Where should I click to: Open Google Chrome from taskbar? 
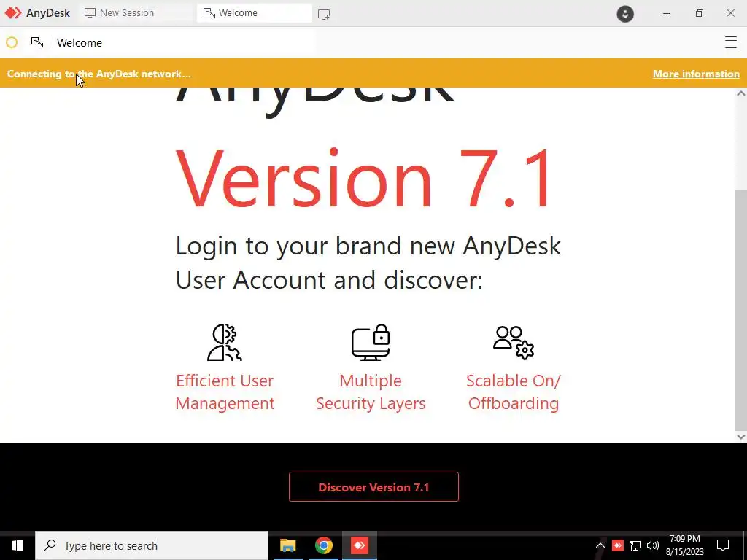click(323, 545)
